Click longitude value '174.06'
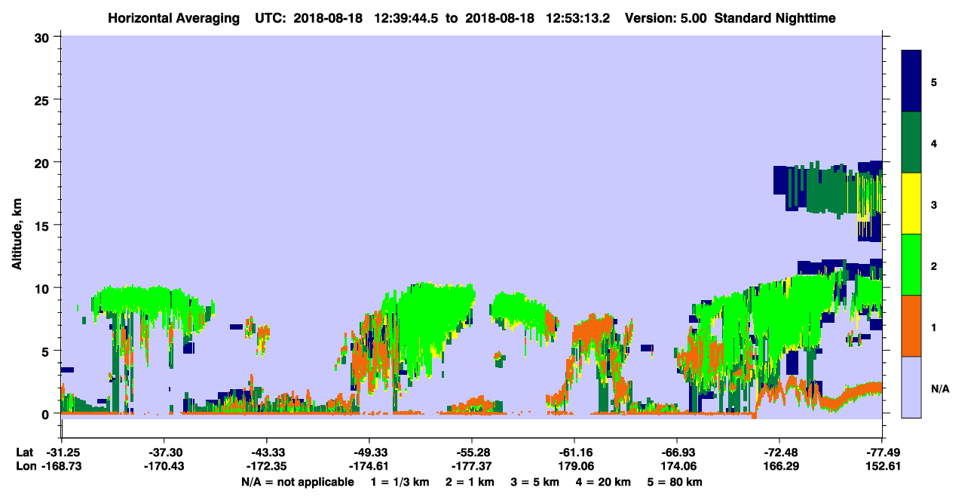Viewport: 980px width, 503px height. [677, 467]
